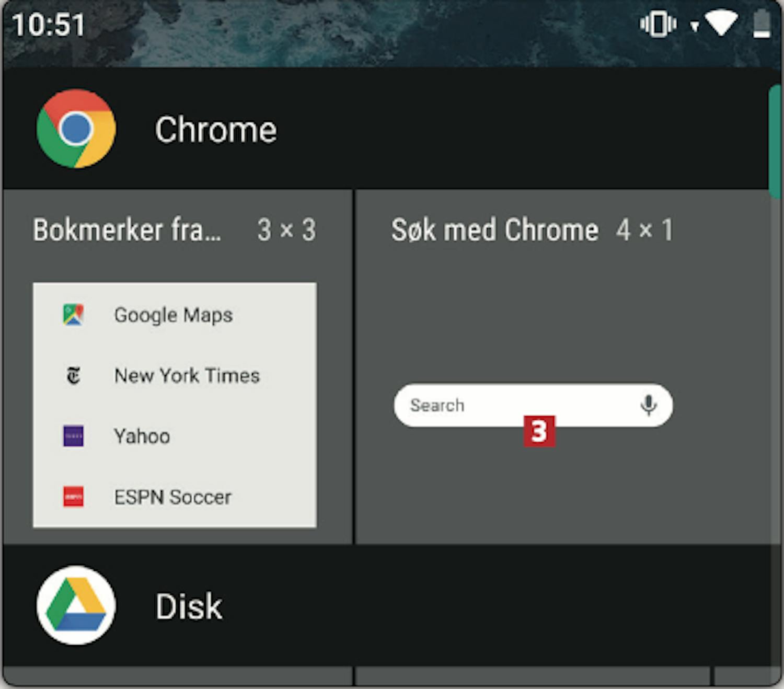
Task: Click the widget list scrollbar handle
Action: point(775,142)
